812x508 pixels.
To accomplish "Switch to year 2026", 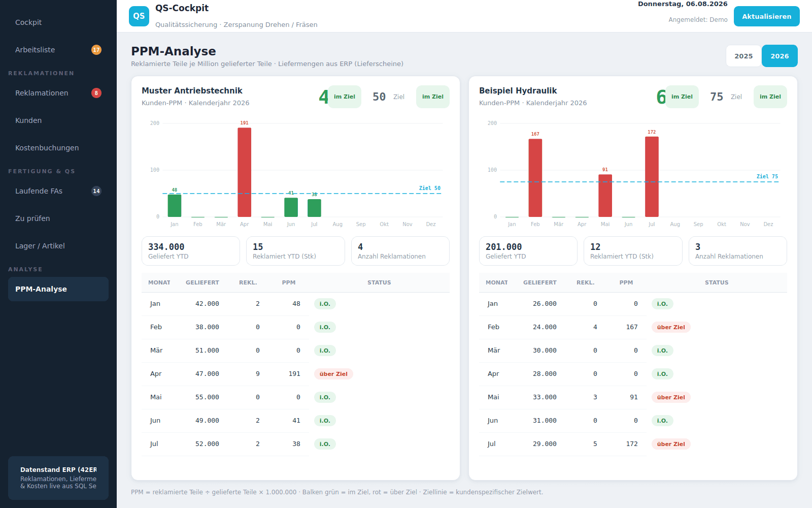I will [780, 56].
